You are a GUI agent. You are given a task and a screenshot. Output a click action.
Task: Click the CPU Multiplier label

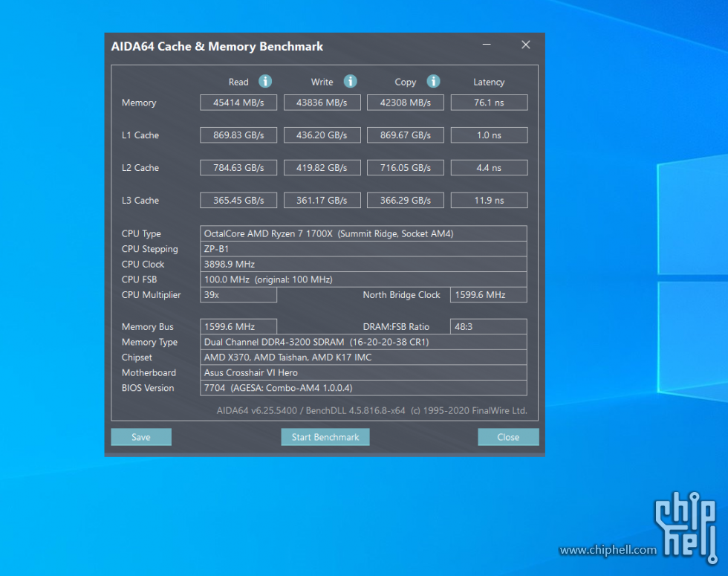(x=152, y=295)
